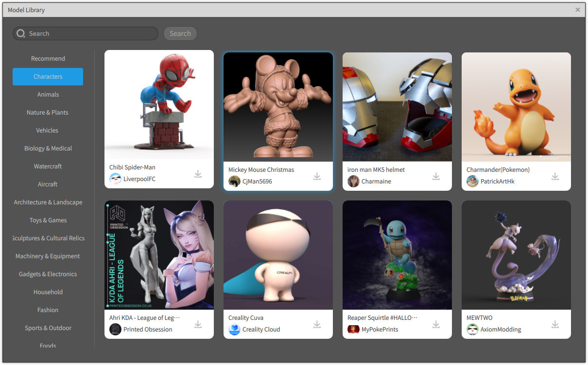Select the Fashion category
Viewport: 588px width, 365px height.
48,310
